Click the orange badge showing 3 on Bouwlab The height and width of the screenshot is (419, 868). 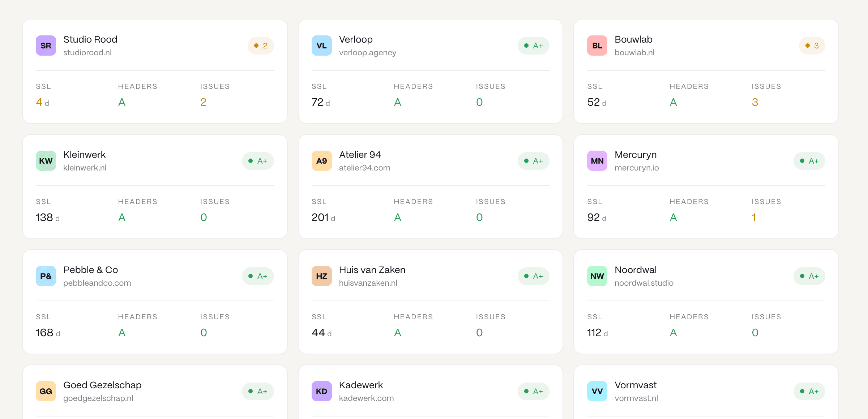click(x=812, y=46)
